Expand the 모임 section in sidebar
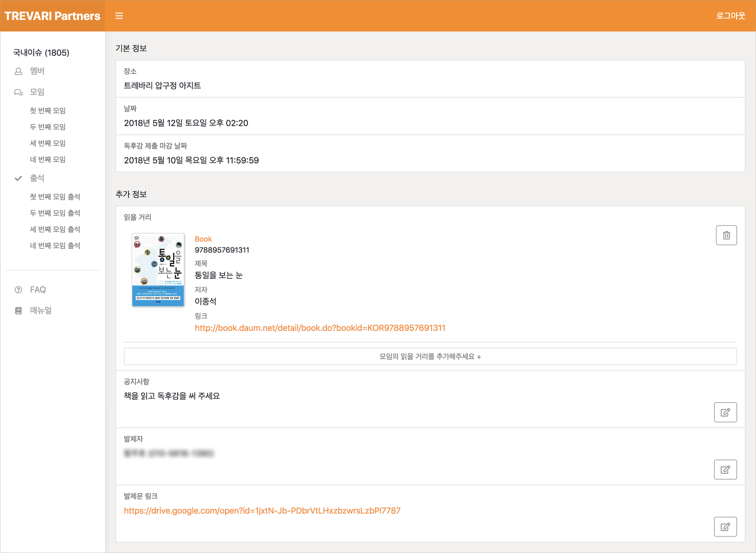This screenshot has height=553, width=756. tap(37, 92)
